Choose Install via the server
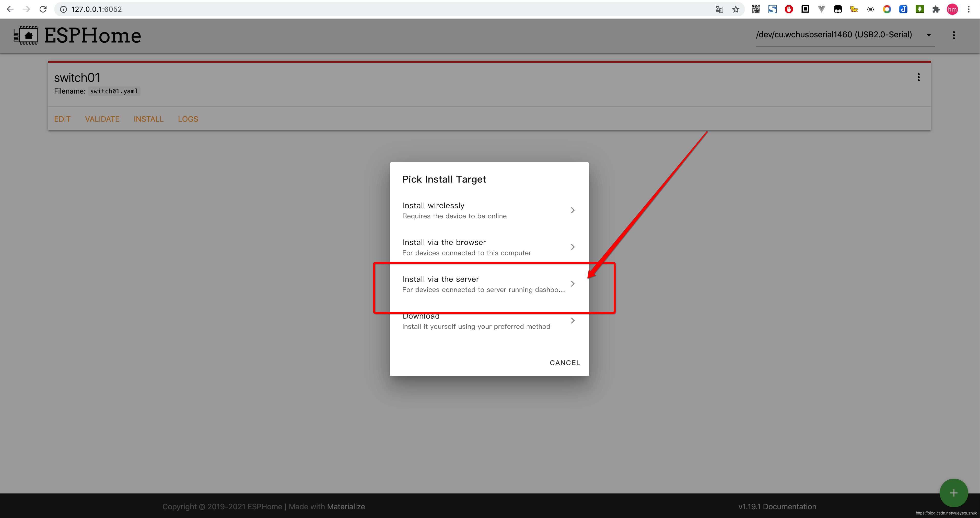This screenshot has width=980, height=518. tap(488, 284)
